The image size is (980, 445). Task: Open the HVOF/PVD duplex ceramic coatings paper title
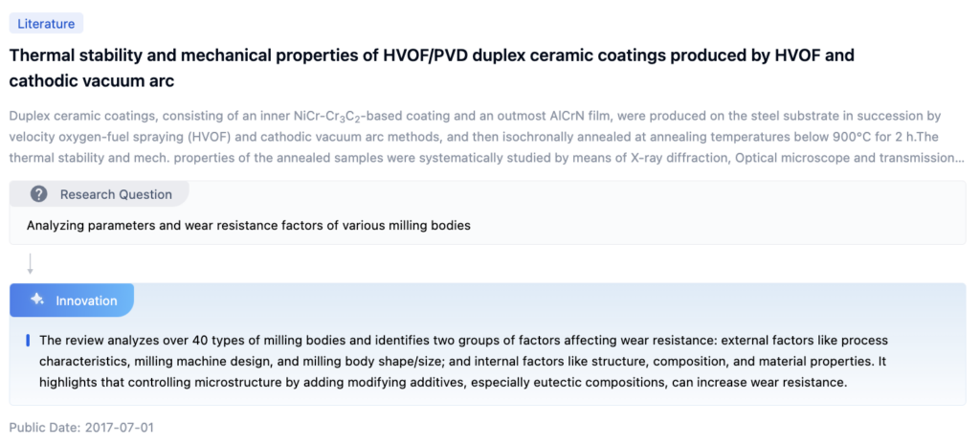(x=431, y=56)
